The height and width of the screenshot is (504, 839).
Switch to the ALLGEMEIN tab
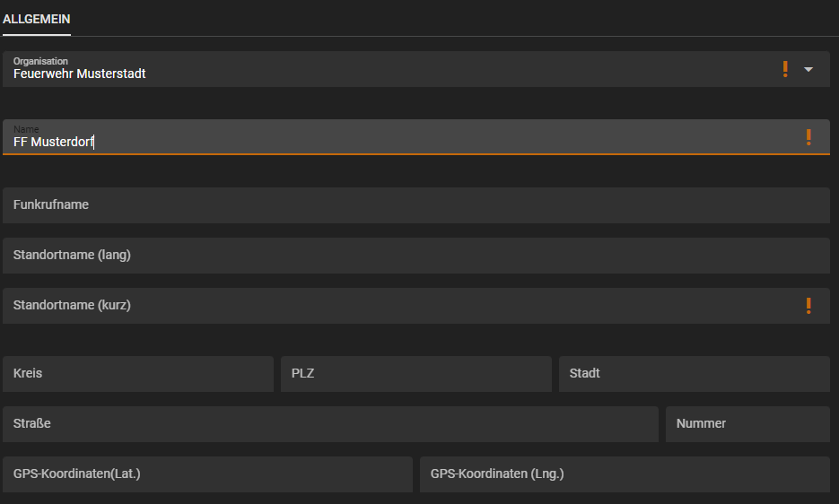coord(37,19)
